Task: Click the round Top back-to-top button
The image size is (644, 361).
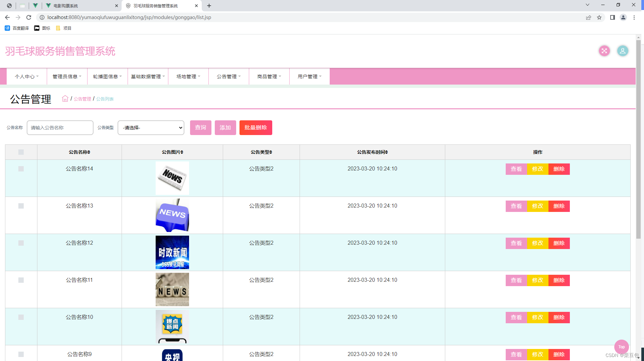Action: pyautogui.click(x=621, y=347)
